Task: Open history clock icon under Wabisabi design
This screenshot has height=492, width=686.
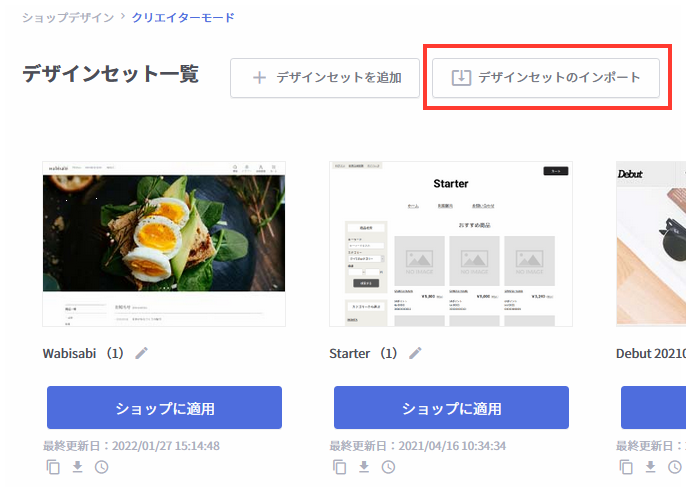Action: tap(102, 467)
